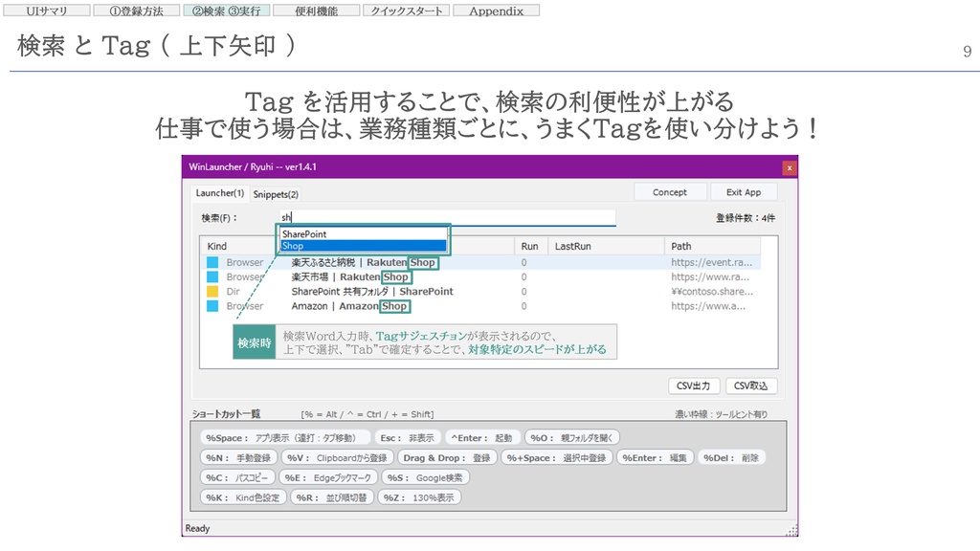Click the %N 手動登録 shortcut chip
Viewport: 980px width, 551px height.
pos(238,458)
